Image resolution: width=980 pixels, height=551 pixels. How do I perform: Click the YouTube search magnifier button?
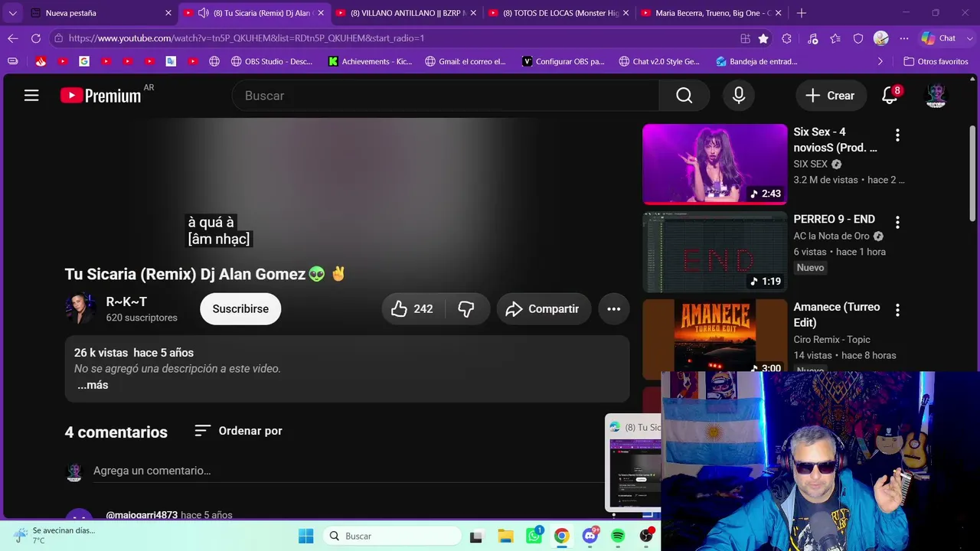click(x=684, y=96)
